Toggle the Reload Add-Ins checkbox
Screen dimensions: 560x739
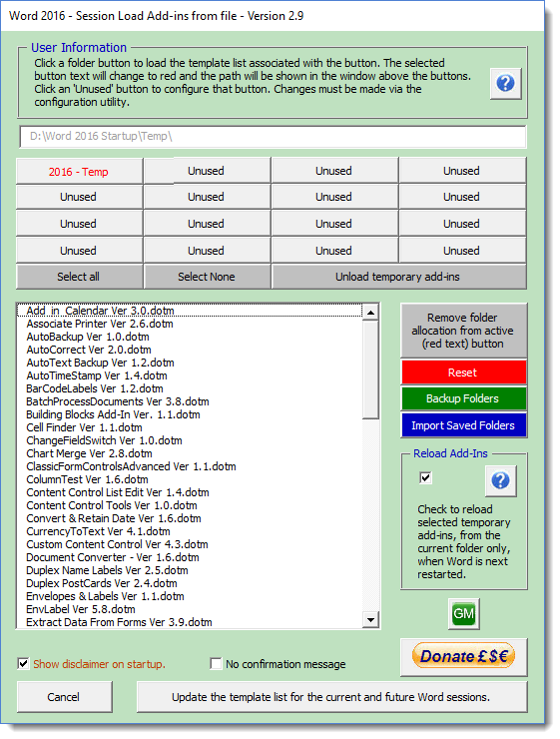tap(425, 478)
